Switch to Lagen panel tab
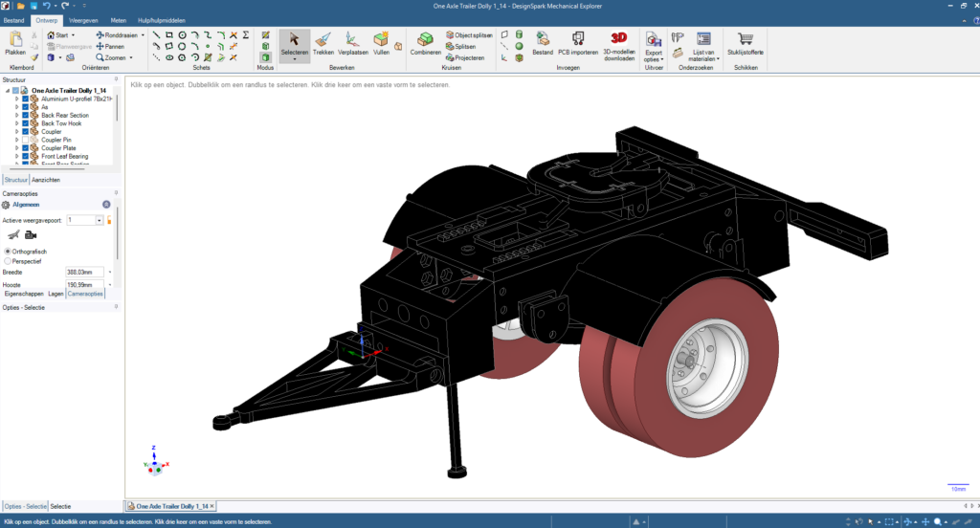Screen dimensions: 980x528 56,294
